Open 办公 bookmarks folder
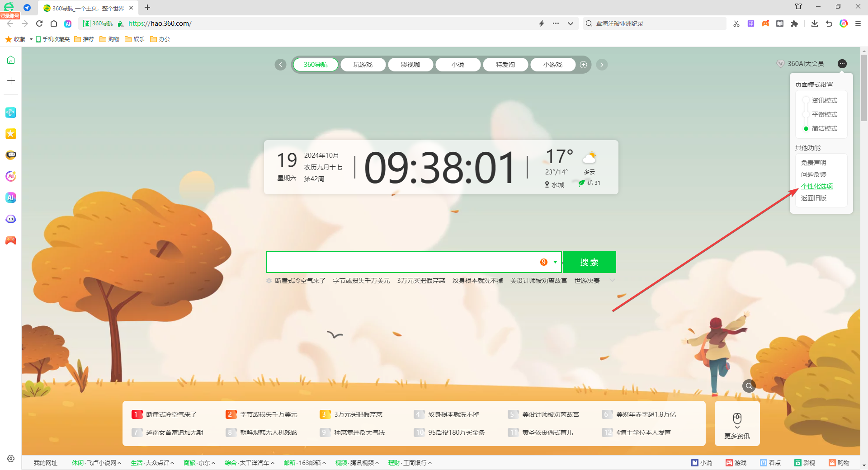The width and height of the screenshot is (868, 470). pyautogui.click(x=160, y=39)
